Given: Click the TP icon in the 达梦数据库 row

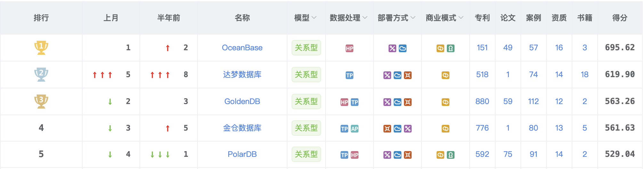Looking at the screenshot, I should click(x=350, y=75).
